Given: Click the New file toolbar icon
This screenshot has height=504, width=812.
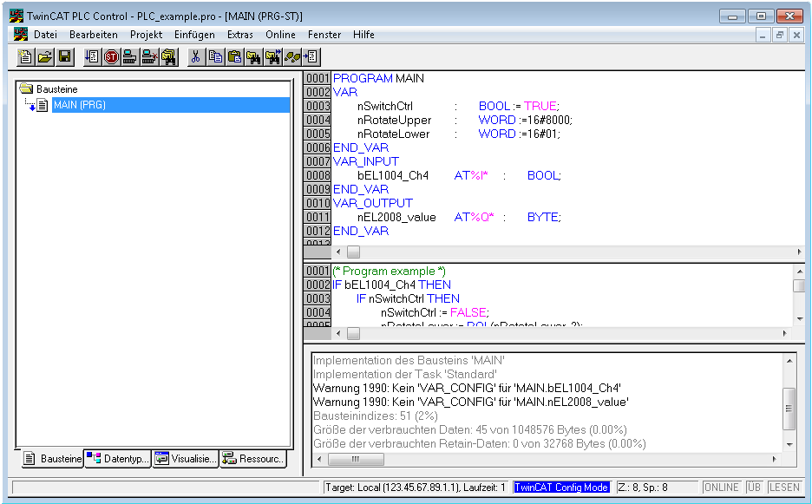Looking at the screenshot, I should coord(26,57).
